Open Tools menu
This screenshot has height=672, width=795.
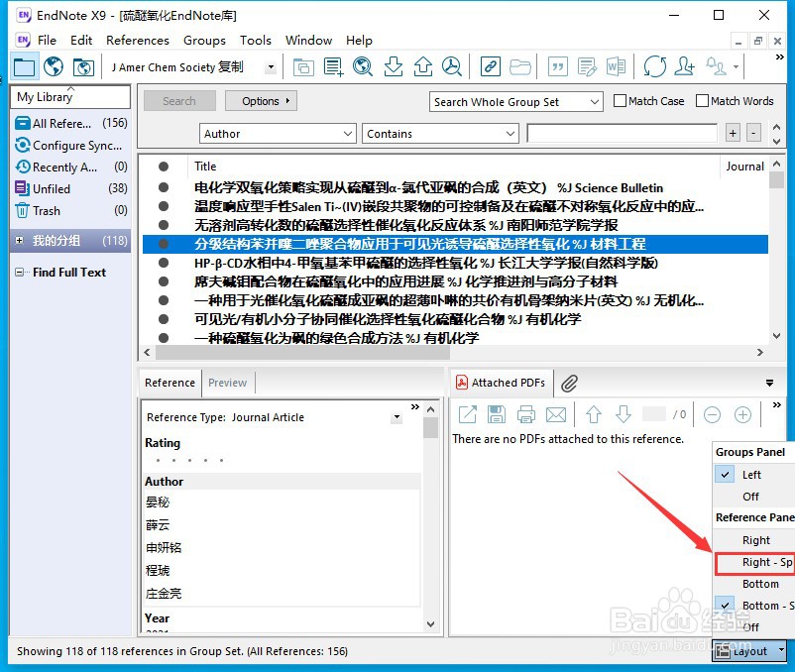point(256,40)
